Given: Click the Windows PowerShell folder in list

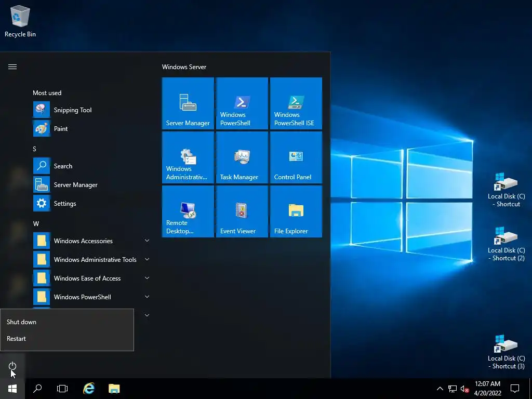Looking at the screenshot, I should (x=91, y=297).
